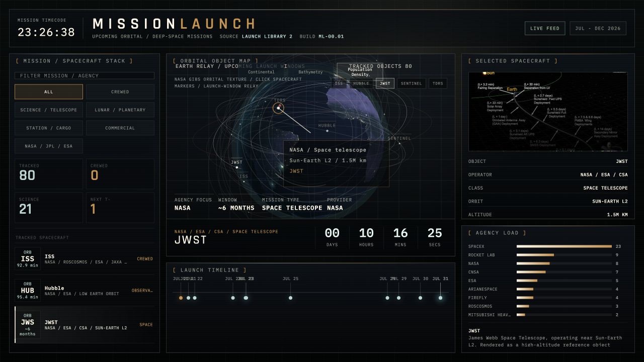
Task: Click the JUL 29 timeline marker
Action: [x=398, y=298]
